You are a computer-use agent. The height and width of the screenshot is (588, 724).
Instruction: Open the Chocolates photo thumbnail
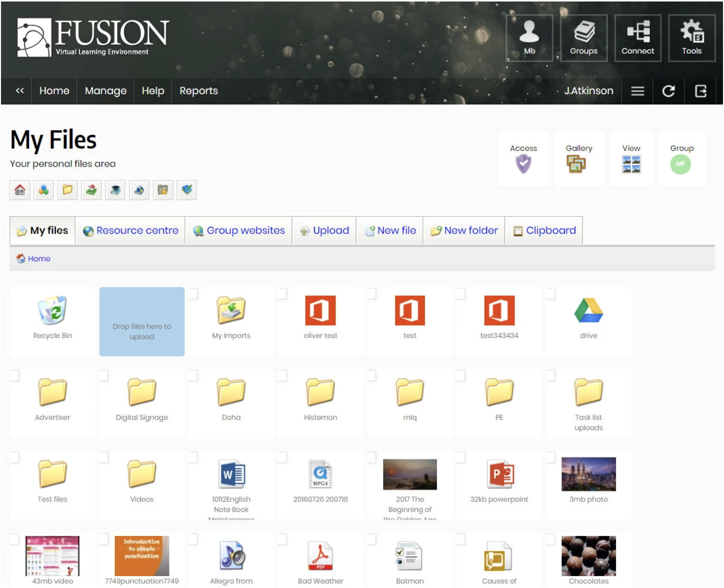tap(588, 556)
